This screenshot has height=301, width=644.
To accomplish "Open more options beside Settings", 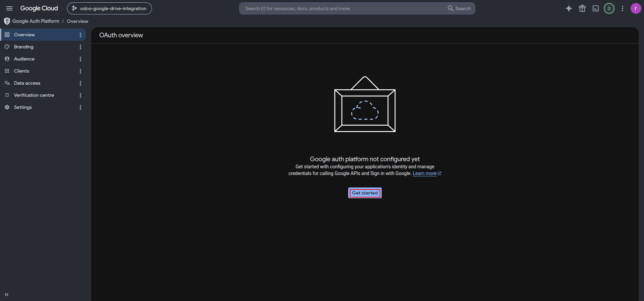I will tap(80, 107).
